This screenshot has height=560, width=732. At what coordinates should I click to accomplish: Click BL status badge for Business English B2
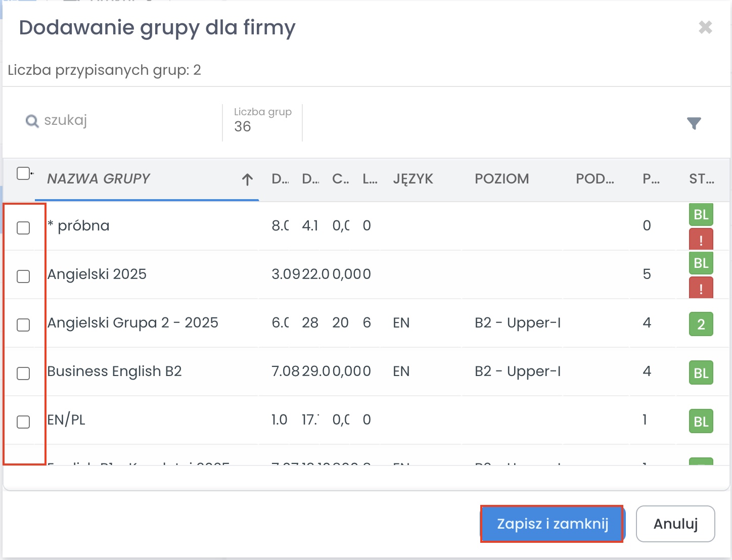[701, 372]
